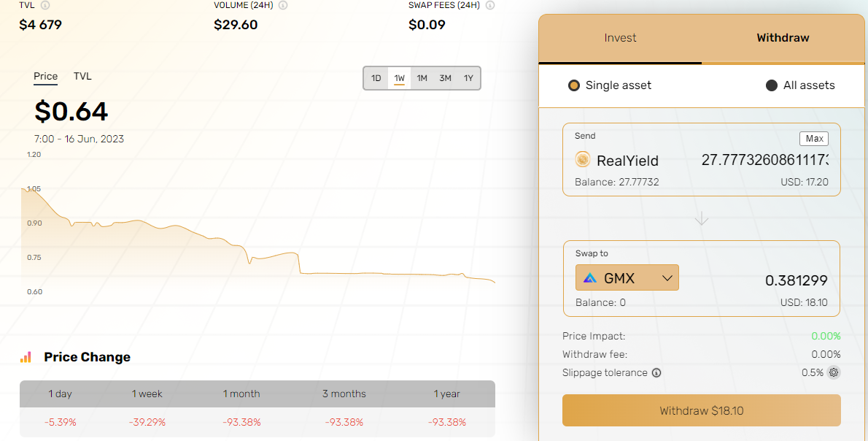Set chart range to 1M
The width and height of the screenshot is (868, 441).
click(422, 78)
